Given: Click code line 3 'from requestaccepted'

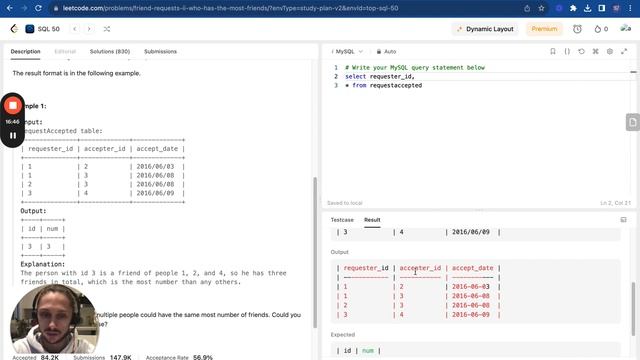Looking at the screenshot, I should pyautogui.click(x=387, y=85).
